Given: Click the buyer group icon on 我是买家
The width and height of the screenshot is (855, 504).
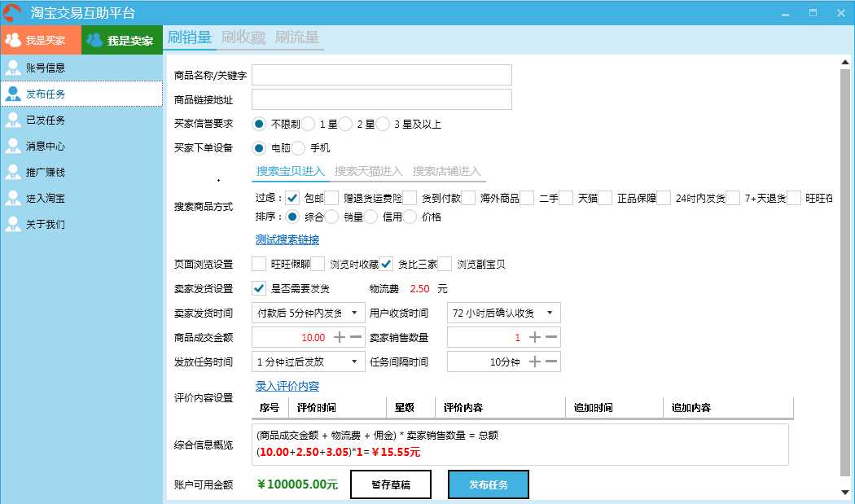Looking at the screenshot, I should pyautogui.click(x=12, y=40).
